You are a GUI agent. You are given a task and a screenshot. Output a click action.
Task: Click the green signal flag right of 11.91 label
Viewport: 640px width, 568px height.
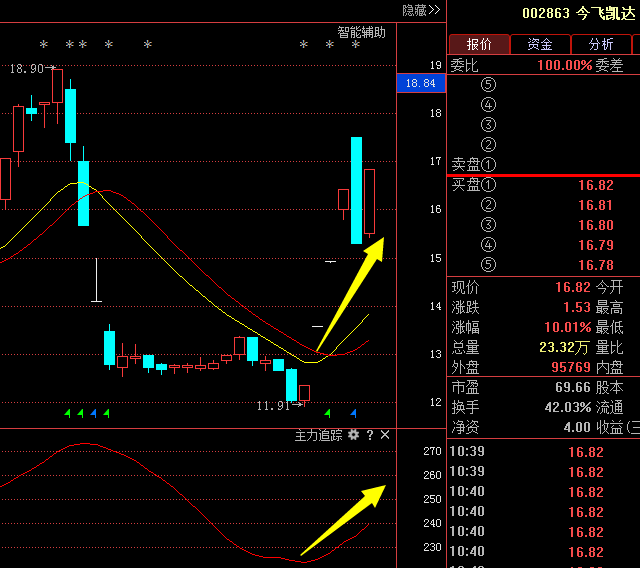tap(327, 413)
